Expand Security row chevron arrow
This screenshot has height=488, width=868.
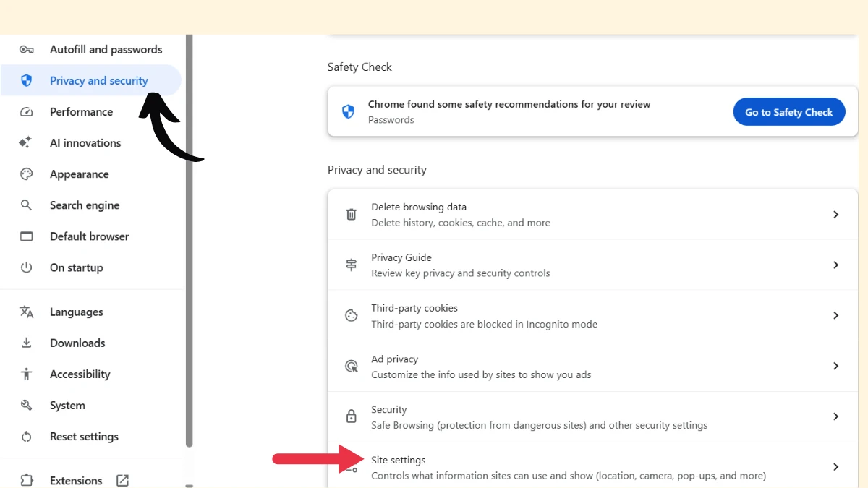tap(835, 416)
